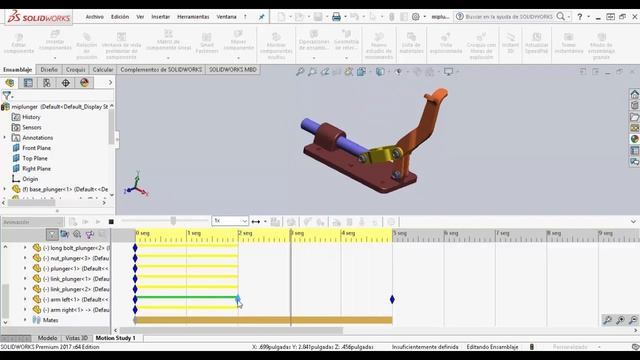Click the Display Style cube icon
Image resolution: width=640 pixels, height=360 pixels.
(380, 72)
